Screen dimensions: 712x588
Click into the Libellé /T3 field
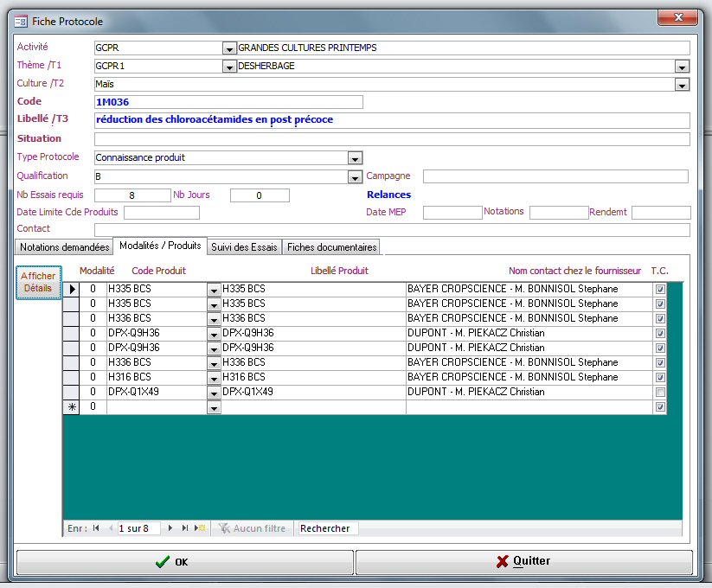[x=392, y=120]
